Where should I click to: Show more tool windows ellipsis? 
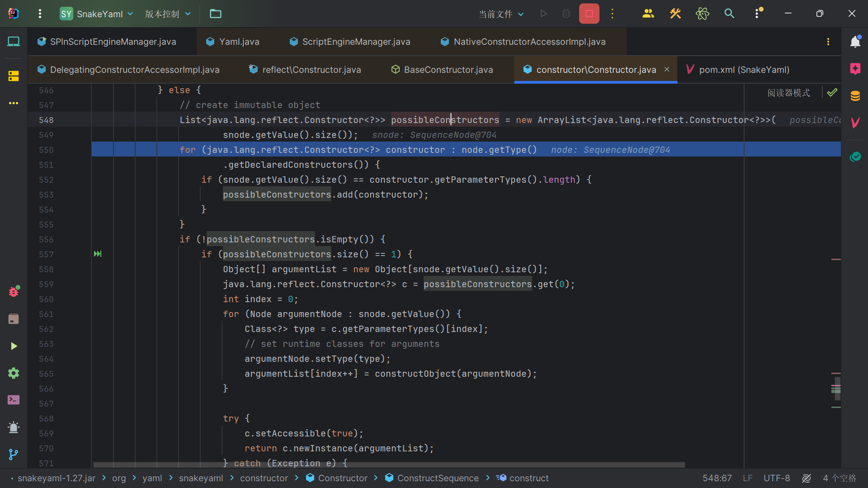point(14,103)
